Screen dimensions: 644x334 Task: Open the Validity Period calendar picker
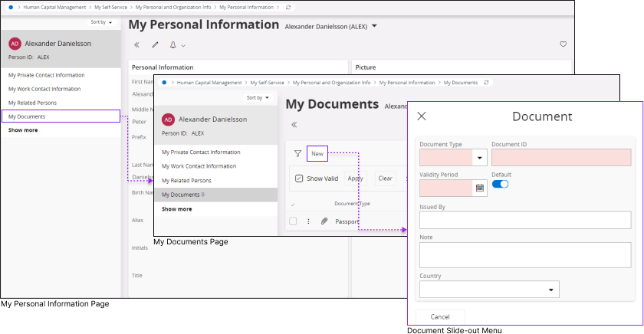click(x=480, y=188)
